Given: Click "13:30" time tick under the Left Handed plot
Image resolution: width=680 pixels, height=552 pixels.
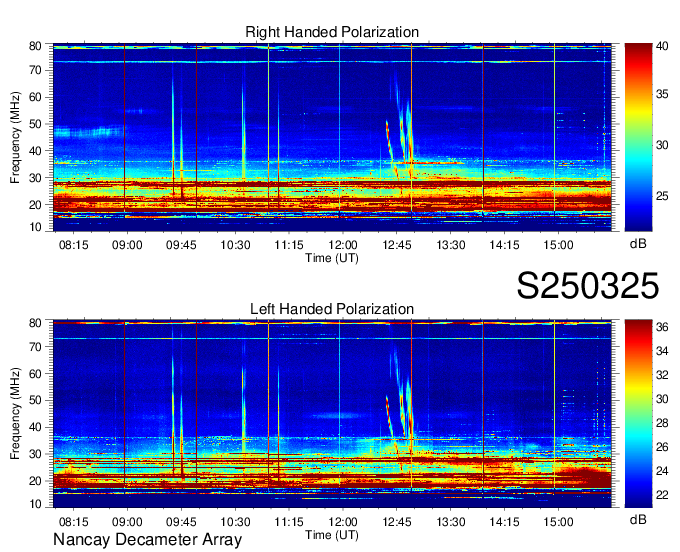Looking at the screenshot, I should (x=451, y=522).
